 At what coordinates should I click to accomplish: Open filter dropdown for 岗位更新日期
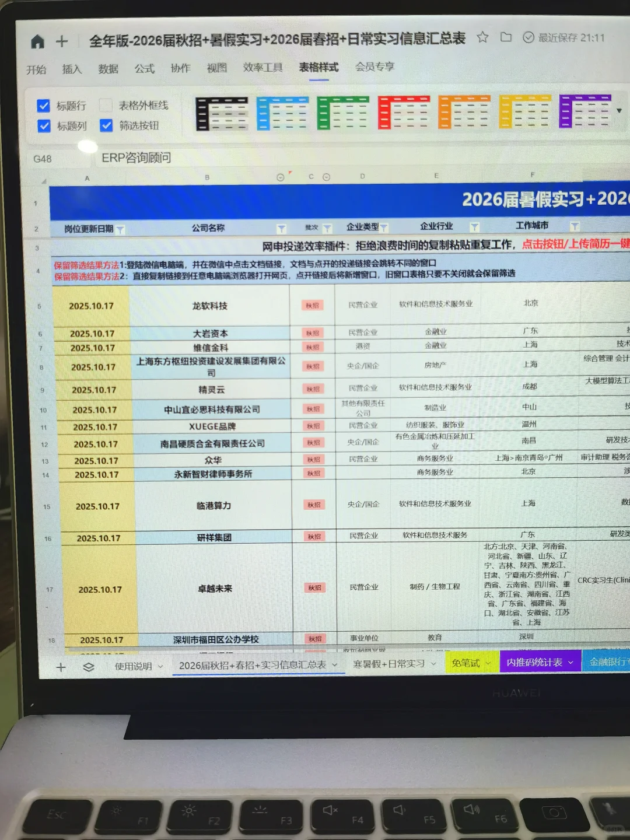pos(120,230)
